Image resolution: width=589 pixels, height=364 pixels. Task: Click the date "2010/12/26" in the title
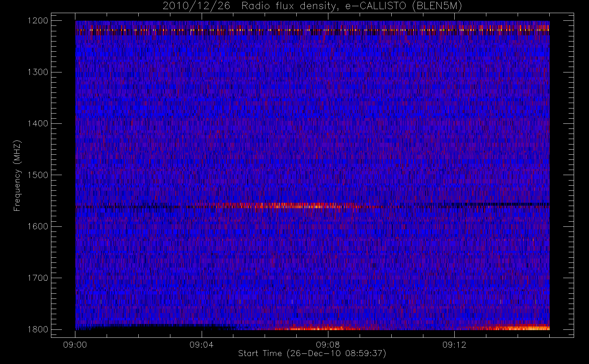tap(197, 6)
